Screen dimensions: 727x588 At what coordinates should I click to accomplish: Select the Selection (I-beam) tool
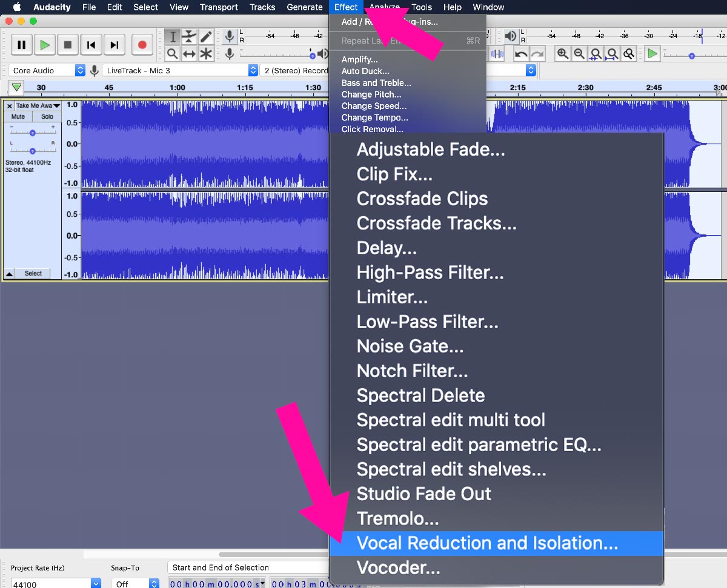pyautogui.click(x=173, y=37)
